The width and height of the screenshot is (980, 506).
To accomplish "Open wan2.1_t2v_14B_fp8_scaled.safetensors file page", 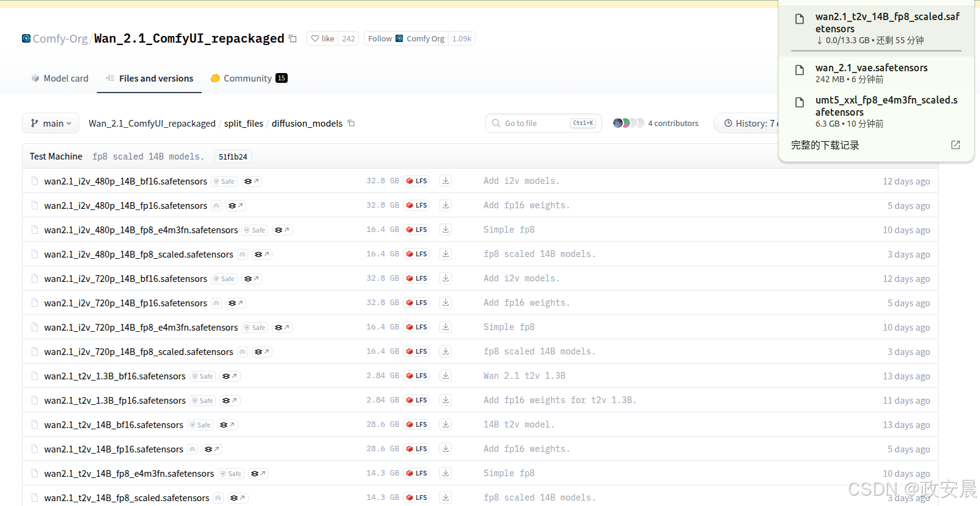I will point(127,497).
